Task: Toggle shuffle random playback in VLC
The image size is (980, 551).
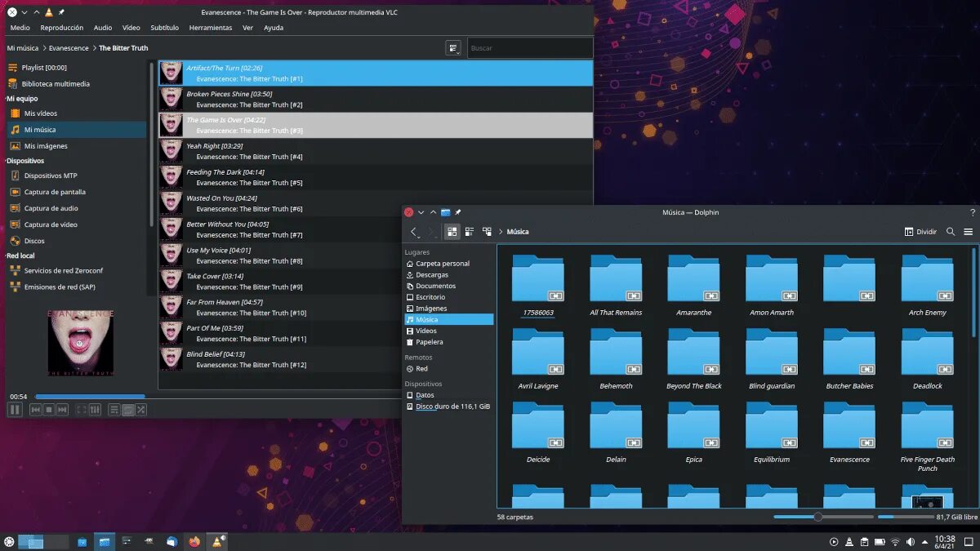Action: point(141,410)
